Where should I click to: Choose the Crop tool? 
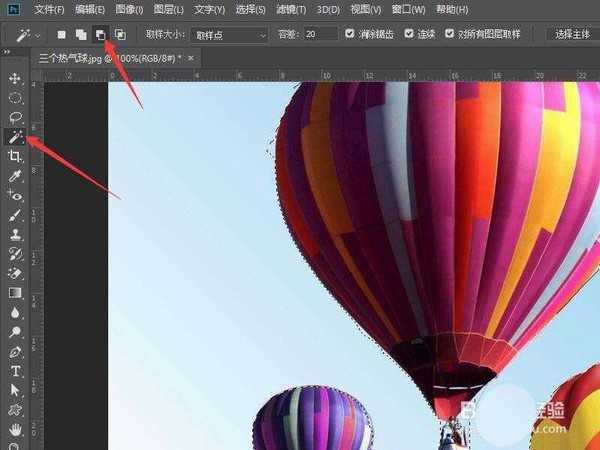coord(16,157)
